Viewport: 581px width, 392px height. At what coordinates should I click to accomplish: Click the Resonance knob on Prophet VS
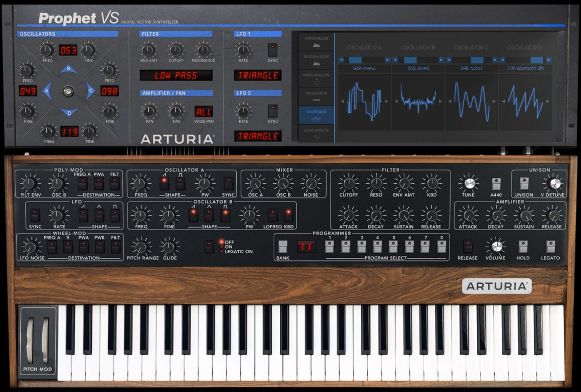click(203, 50)
